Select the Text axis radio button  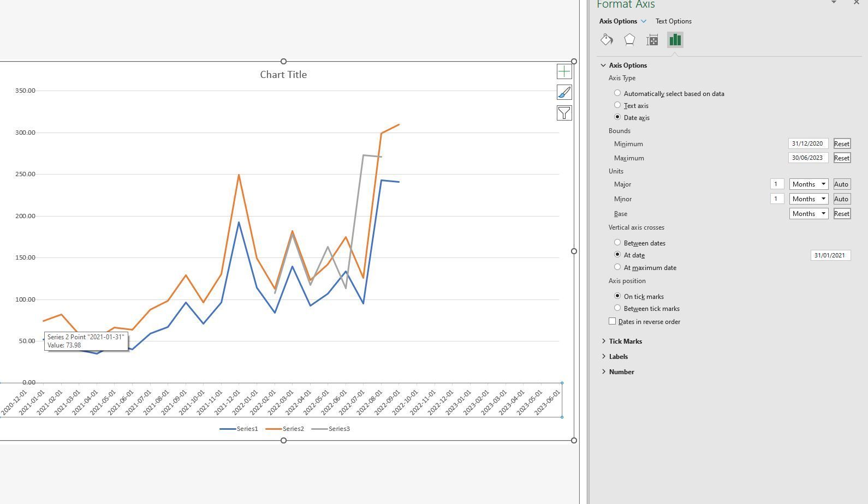tap(617, 105)
